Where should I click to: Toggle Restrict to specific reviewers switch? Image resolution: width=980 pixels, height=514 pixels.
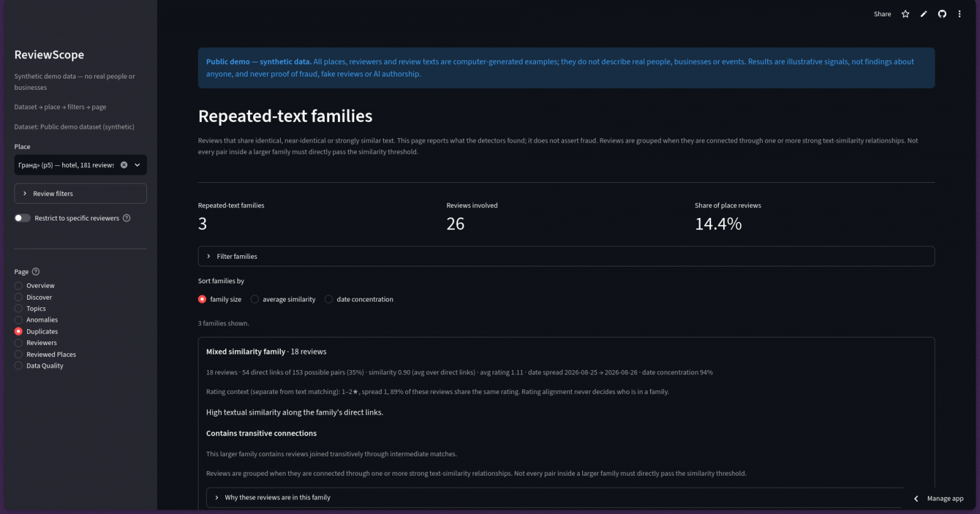23,218
